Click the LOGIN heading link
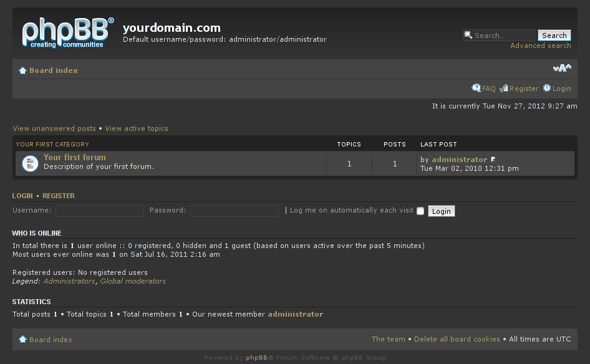 (x=22, y=196)
